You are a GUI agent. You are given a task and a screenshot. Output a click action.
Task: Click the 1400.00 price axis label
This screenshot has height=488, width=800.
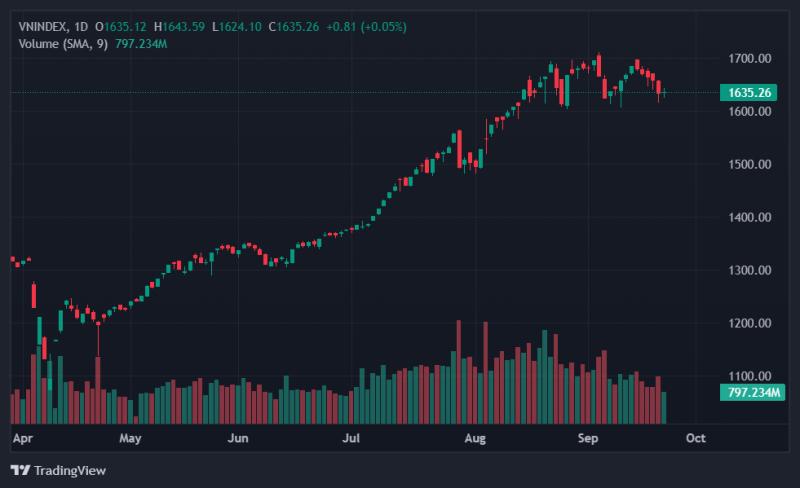point(749,217)
